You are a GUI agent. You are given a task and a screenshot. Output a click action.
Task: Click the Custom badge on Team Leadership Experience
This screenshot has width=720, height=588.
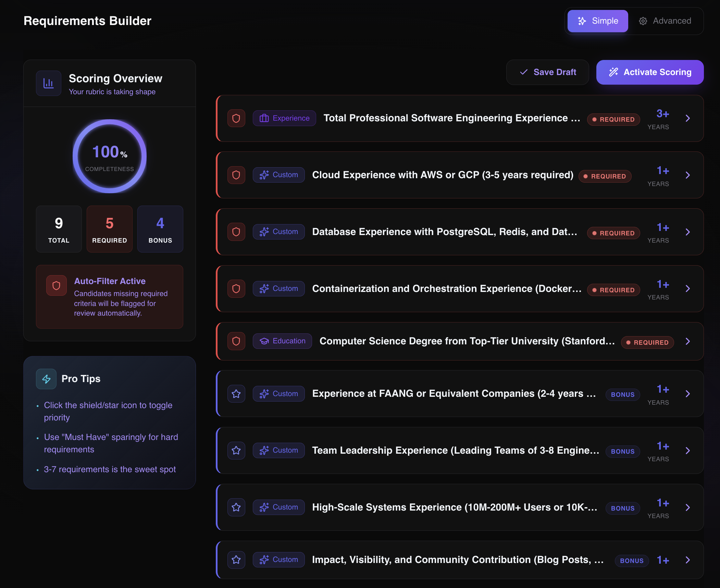point(278,450)
